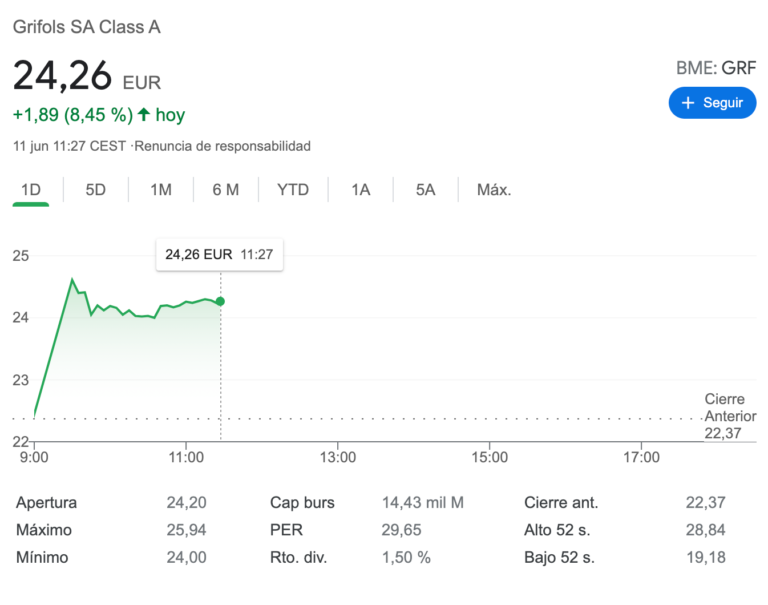
Task: Show the YTD chart range
Action: (x=293, y=190)
